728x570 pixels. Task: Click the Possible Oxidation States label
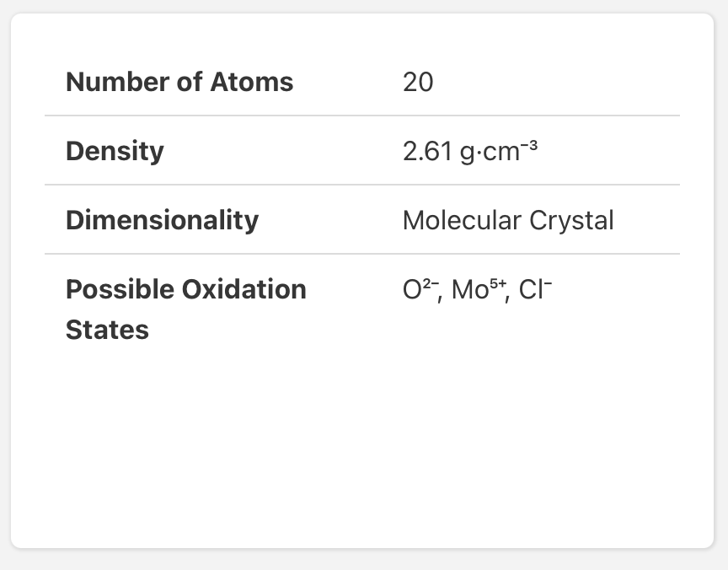point(185,309)
